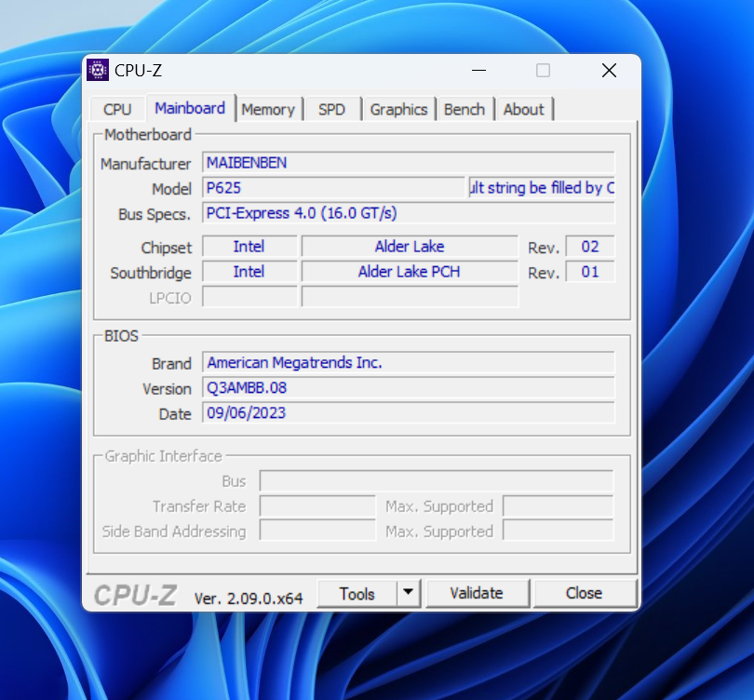The image size is (754, 700).
Task: Open the Memory tab
Action: [268, 109]
